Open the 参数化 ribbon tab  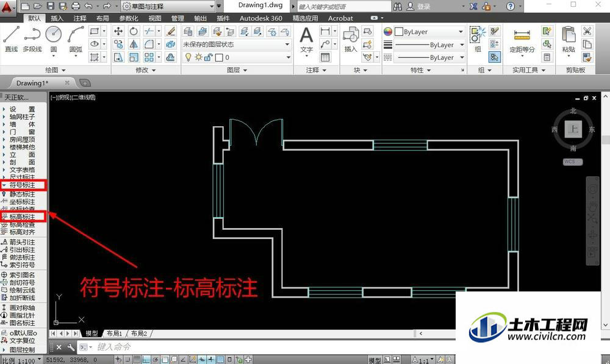click(x=128, y=18)
